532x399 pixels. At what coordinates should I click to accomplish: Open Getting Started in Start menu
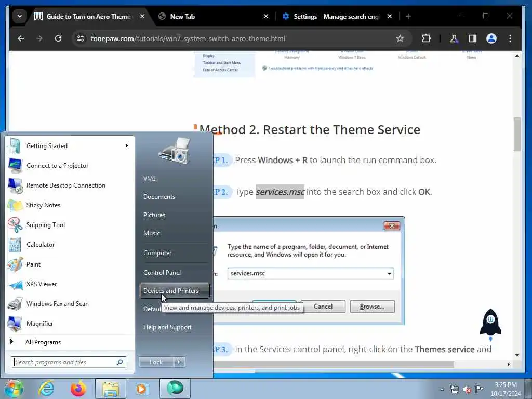[70, 146]
